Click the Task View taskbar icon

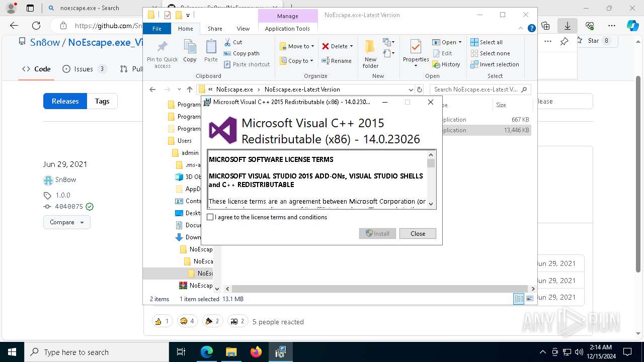pyautogui.click(x=182, y=352)
